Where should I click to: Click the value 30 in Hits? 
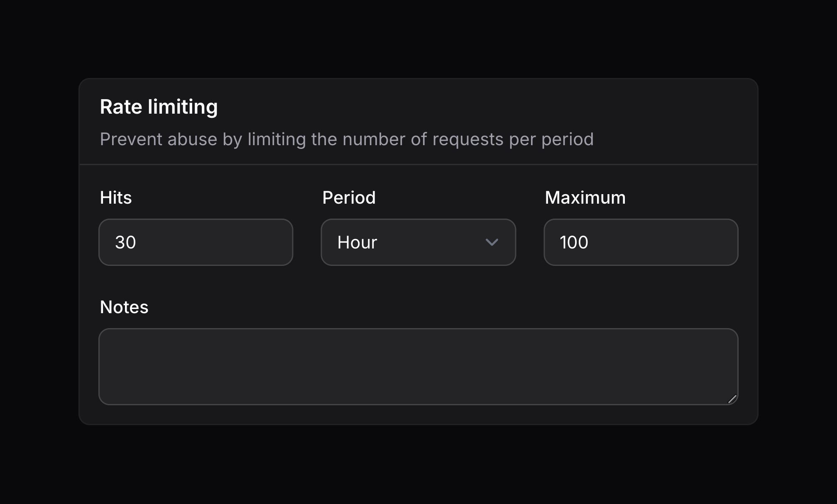125,242
